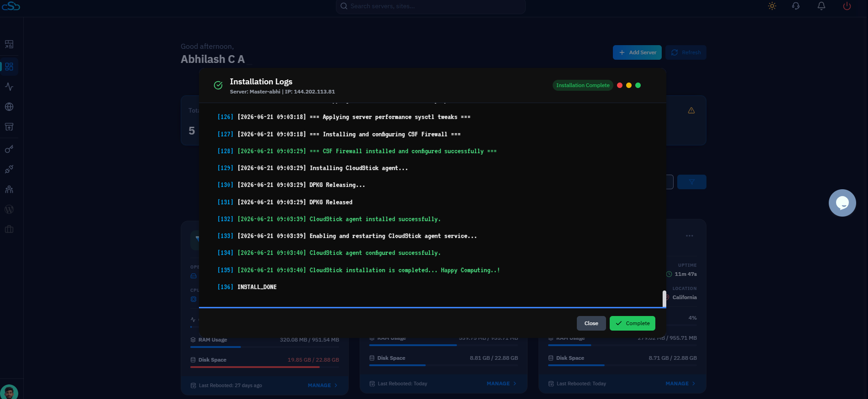
Task: Select log line 130 DPKG Releasing
Action: pyautogui.click(x=291, y=185)
